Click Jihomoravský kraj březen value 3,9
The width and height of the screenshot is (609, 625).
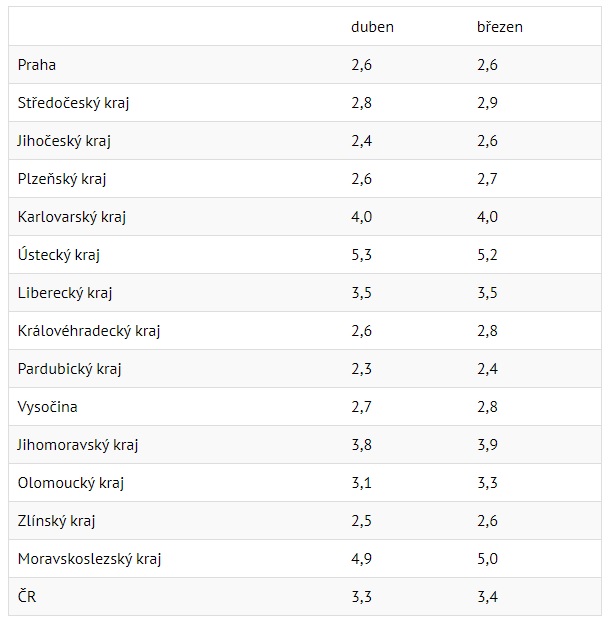coord(487,445)
